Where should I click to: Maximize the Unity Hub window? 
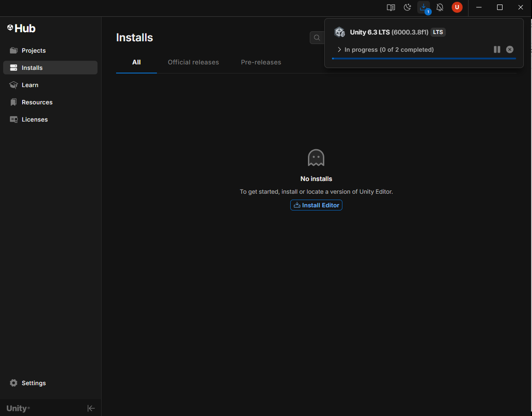pos(500,7)
